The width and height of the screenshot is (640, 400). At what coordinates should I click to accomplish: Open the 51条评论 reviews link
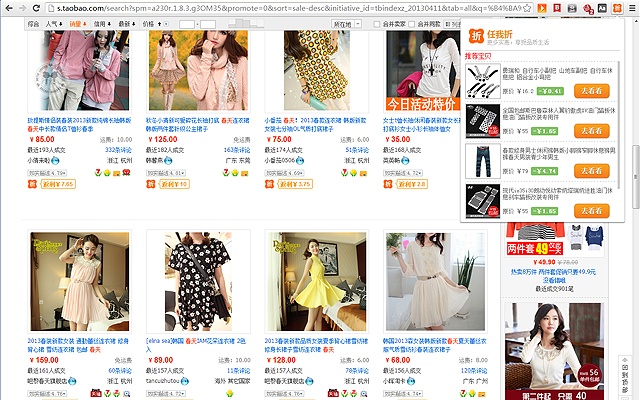(x=357, y=150)
